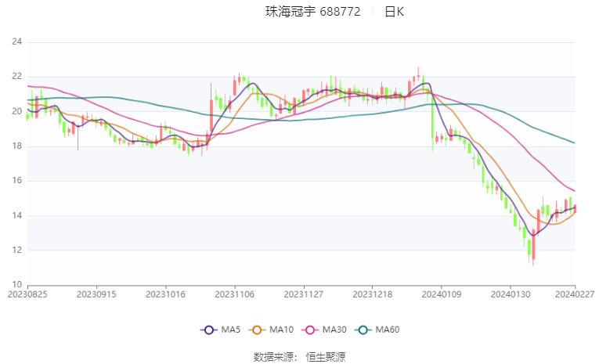Click y-axis value label 20

pos(16,111)
